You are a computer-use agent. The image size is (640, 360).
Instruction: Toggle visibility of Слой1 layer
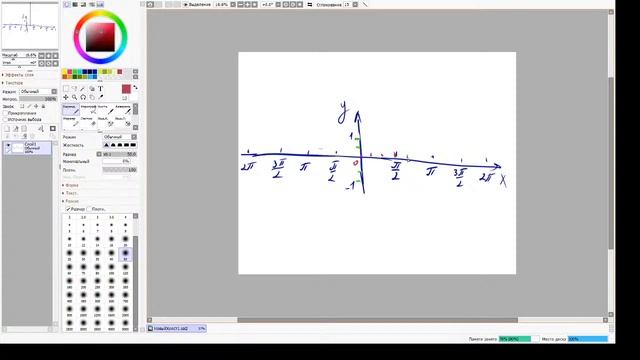click(8, 145)
